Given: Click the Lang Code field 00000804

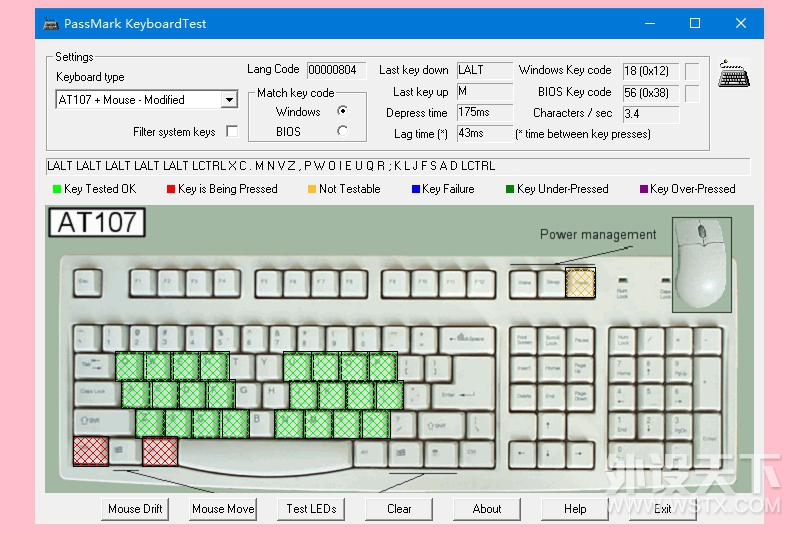Looking at the screenshot, I should 336,70.
